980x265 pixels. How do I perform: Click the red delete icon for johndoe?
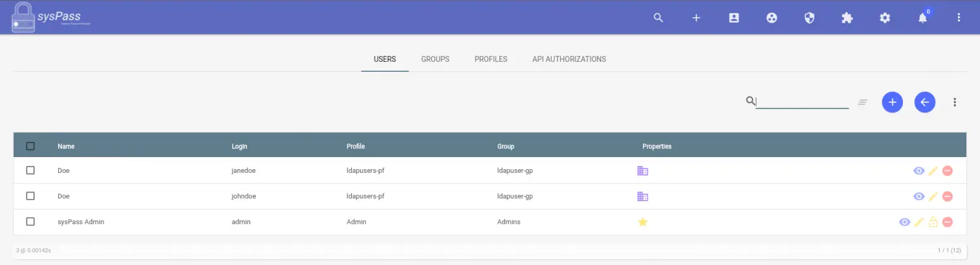[947, 196]
